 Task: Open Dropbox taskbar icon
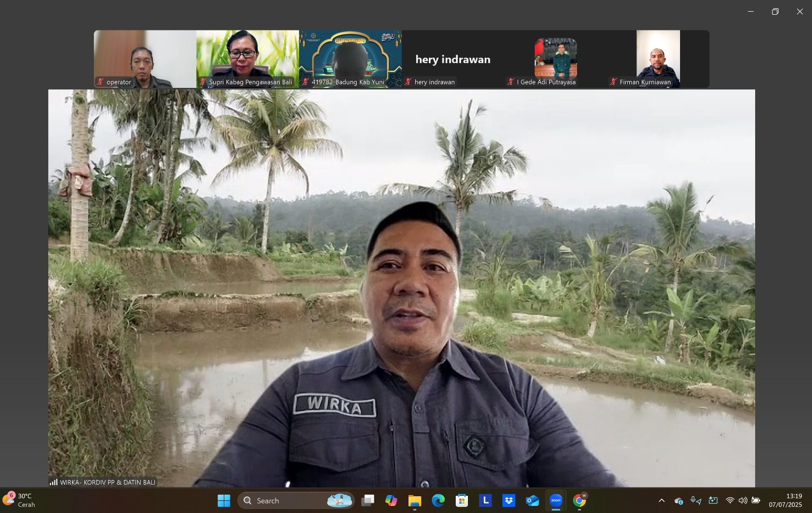tap(509, 501)
